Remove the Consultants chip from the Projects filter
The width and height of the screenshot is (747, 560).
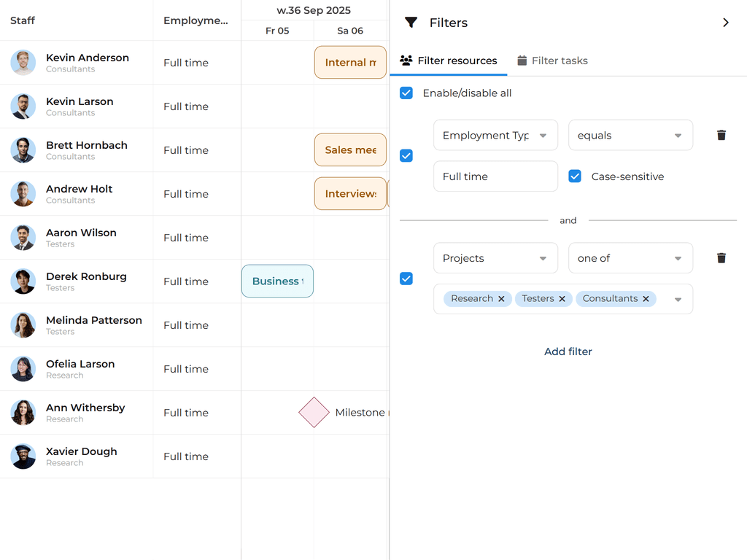[x=646, y=299]
